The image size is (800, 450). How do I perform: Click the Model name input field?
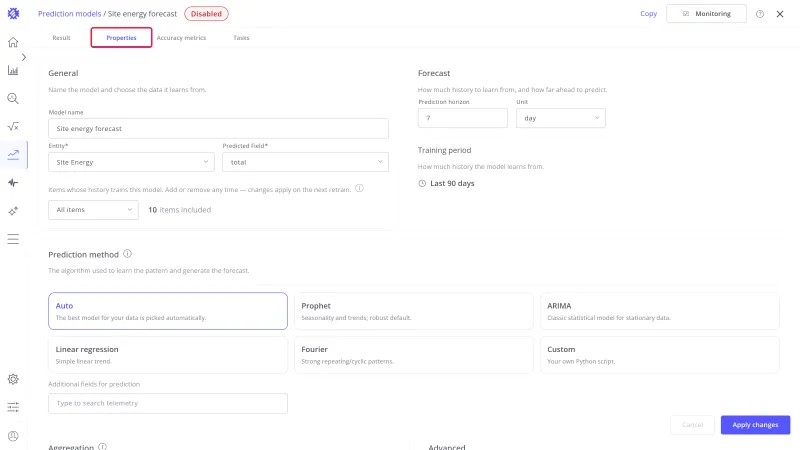[218, 129]
